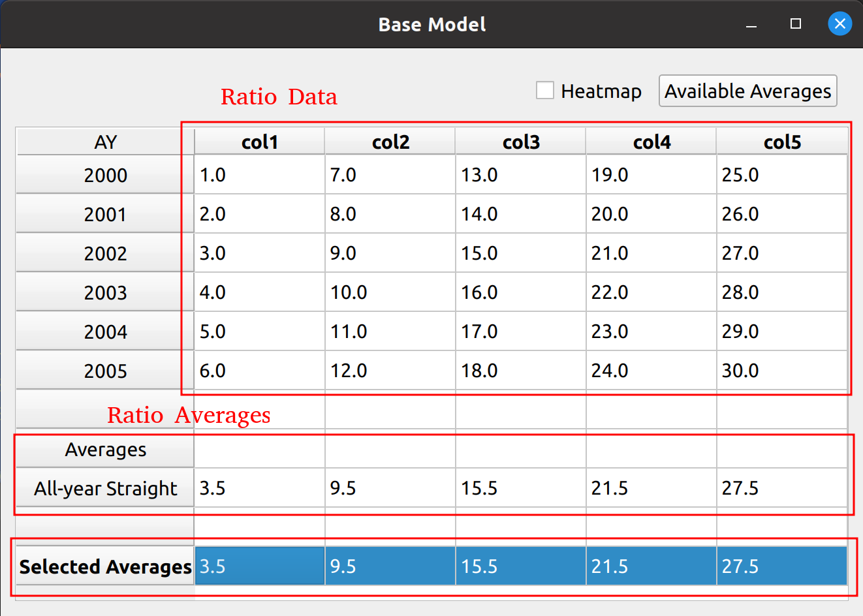Select cell with value 13.0
Image resolution: width=863 pixels, height=616 pixels.
point(520,175)
